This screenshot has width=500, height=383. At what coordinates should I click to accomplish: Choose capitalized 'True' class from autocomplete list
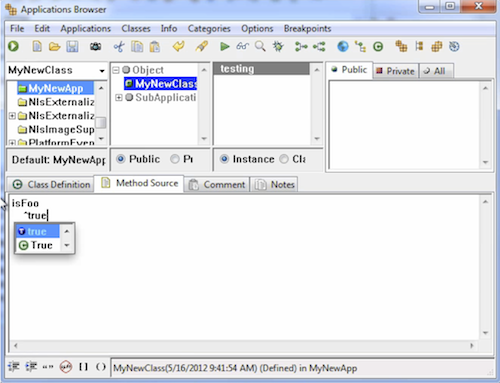point(38,245)
